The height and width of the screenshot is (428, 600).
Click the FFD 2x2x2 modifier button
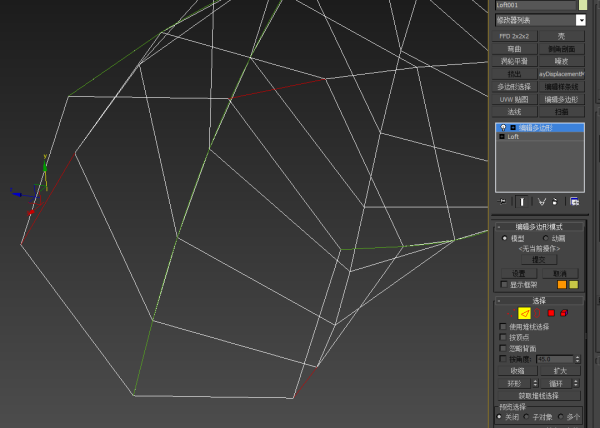(514, 36)
